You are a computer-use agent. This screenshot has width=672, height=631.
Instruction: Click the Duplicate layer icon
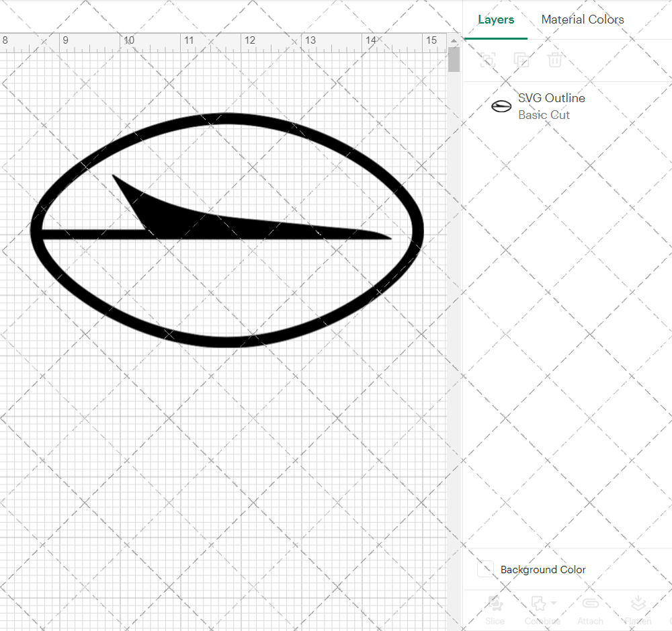coord(521,60)
